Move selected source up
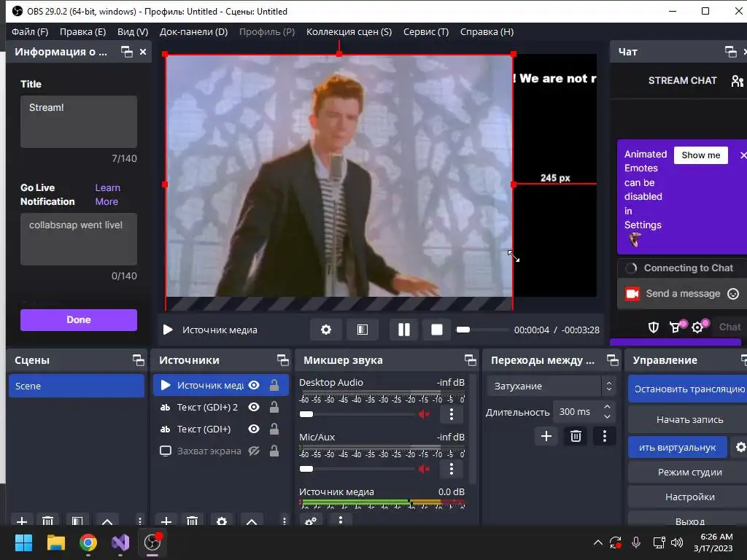 [x=252, y=521]
